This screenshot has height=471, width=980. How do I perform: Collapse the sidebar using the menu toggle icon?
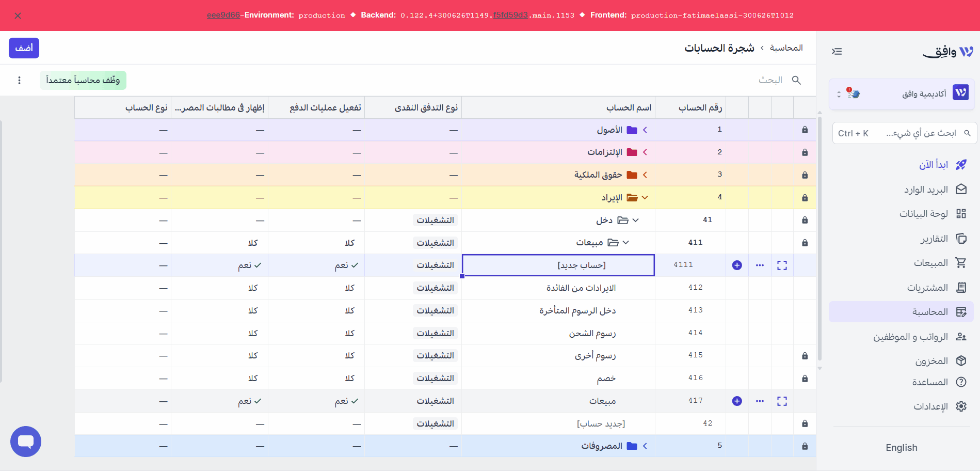point(837,52)
